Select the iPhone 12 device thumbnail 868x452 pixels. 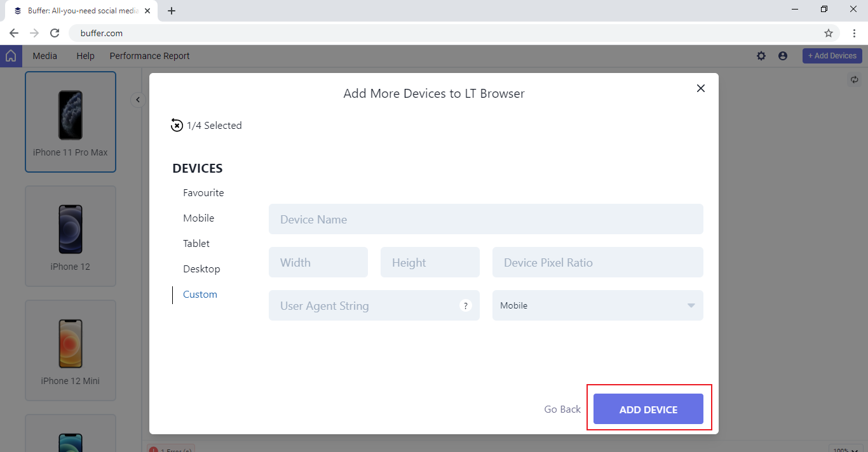(71, 236)
